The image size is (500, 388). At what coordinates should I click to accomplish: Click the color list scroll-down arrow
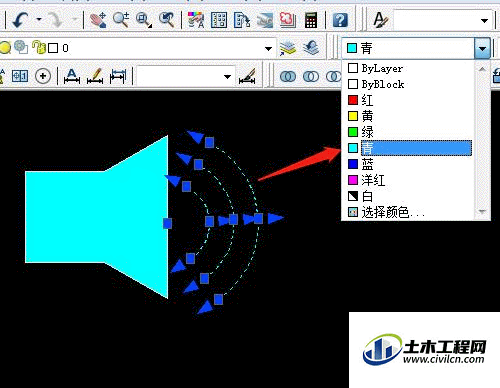click(x=482, y=211)
